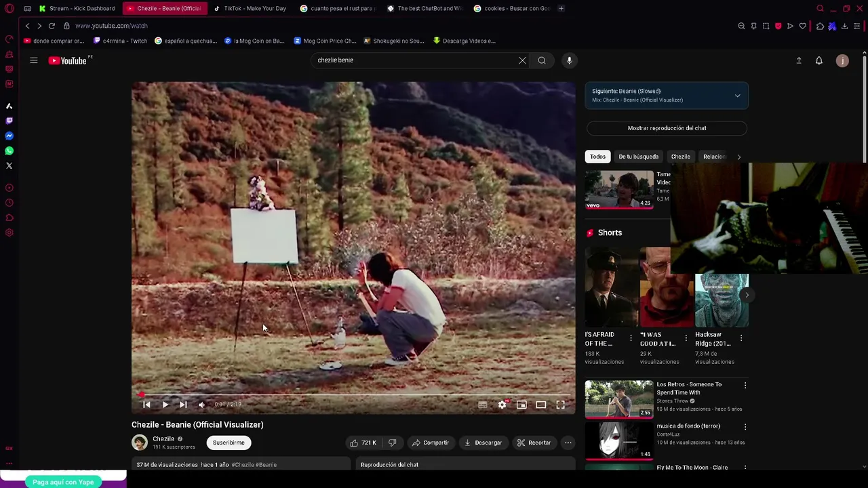This screenshot has width=868, height=488.
Task: Download the video via Descargar
Action: [x=483, y=443]
